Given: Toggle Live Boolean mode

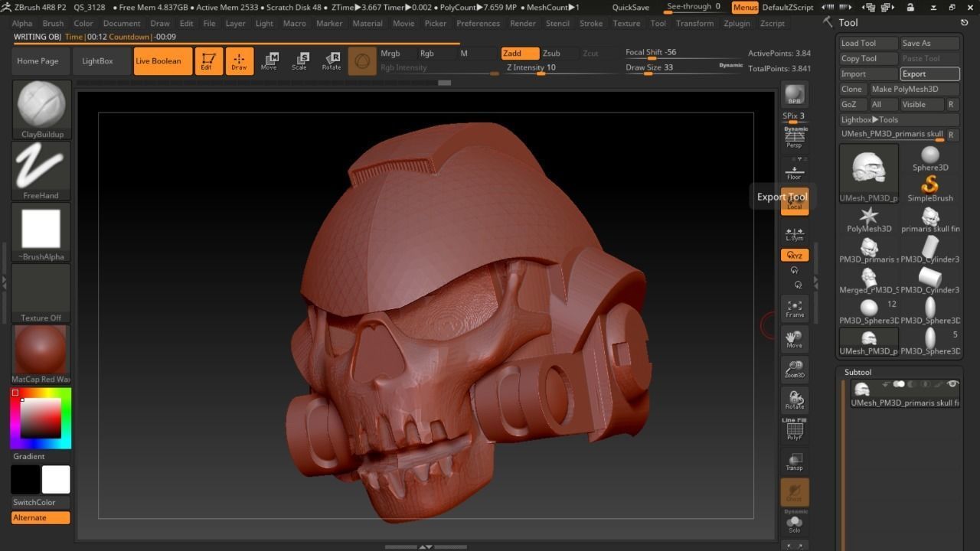Looking at the screenshot, I should pyautogui.click(x=162, y=61).
